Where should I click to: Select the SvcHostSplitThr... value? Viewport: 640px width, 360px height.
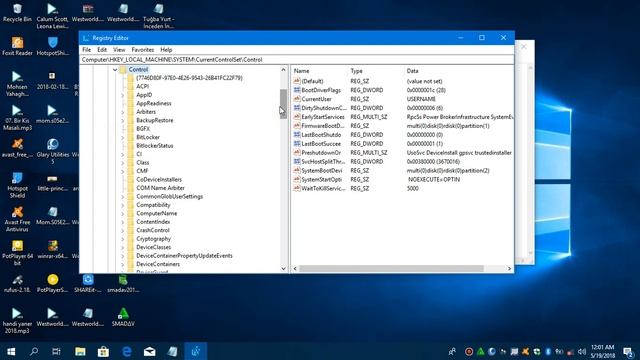pos(323,162)
